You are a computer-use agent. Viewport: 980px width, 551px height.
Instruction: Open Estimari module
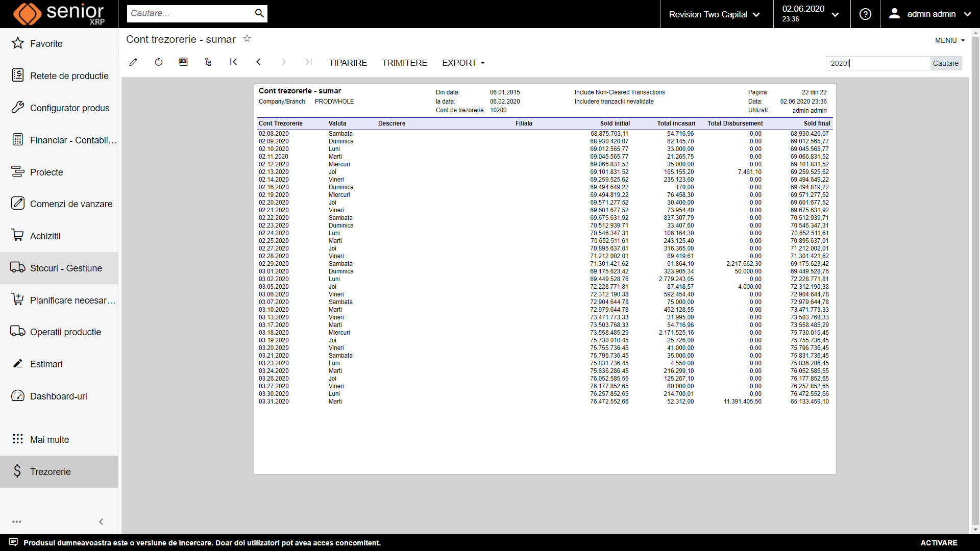tap(59, 364)
